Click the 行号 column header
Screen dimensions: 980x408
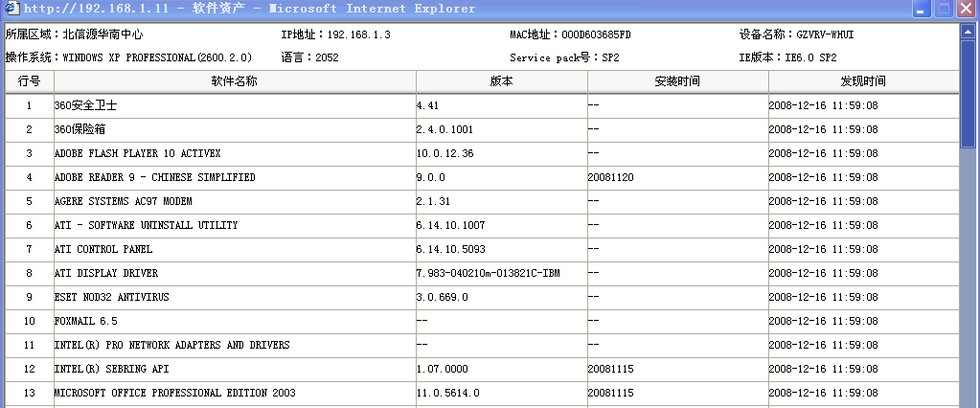click(x=30, y=81)
